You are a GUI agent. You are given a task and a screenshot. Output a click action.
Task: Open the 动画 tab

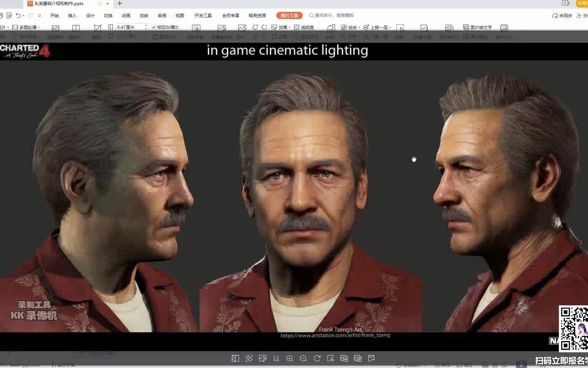pos(126,15)
